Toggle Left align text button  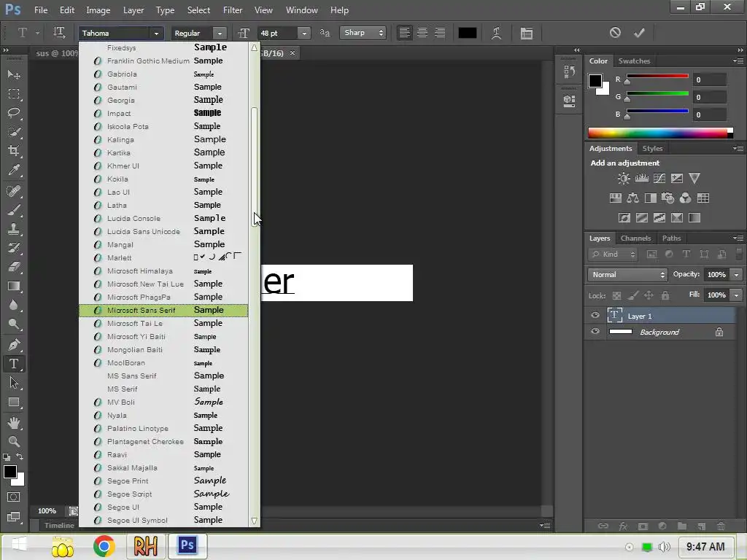(x=404, y=33)
